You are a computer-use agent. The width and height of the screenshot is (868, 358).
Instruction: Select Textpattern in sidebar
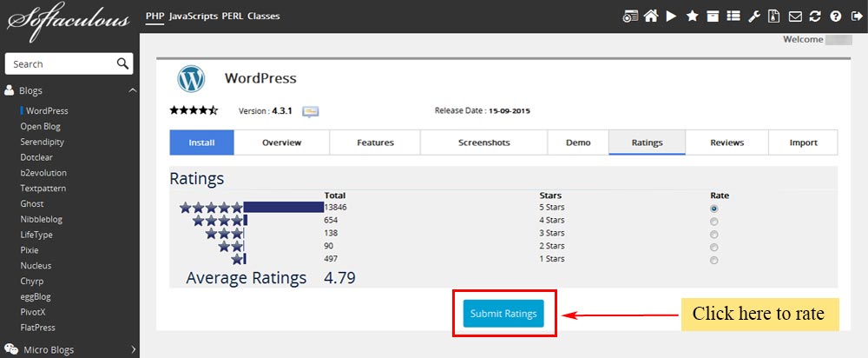click(x=43, y=189)
